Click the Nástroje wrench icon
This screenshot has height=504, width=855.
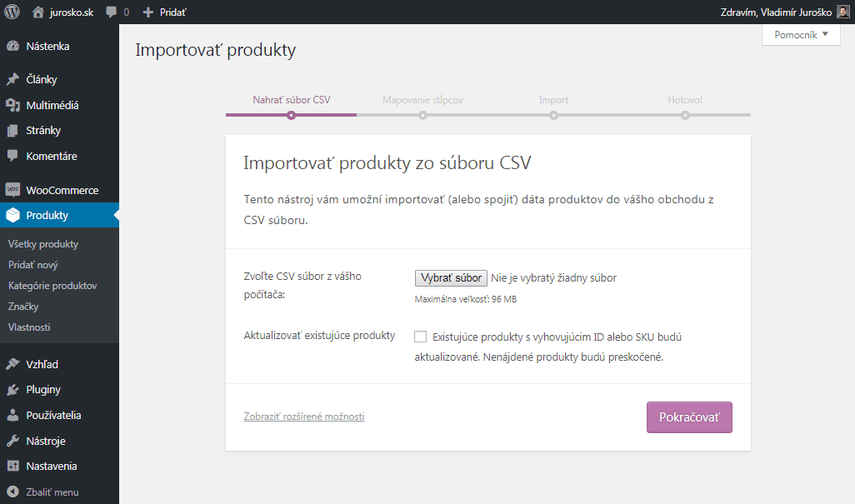click(12, 441)
